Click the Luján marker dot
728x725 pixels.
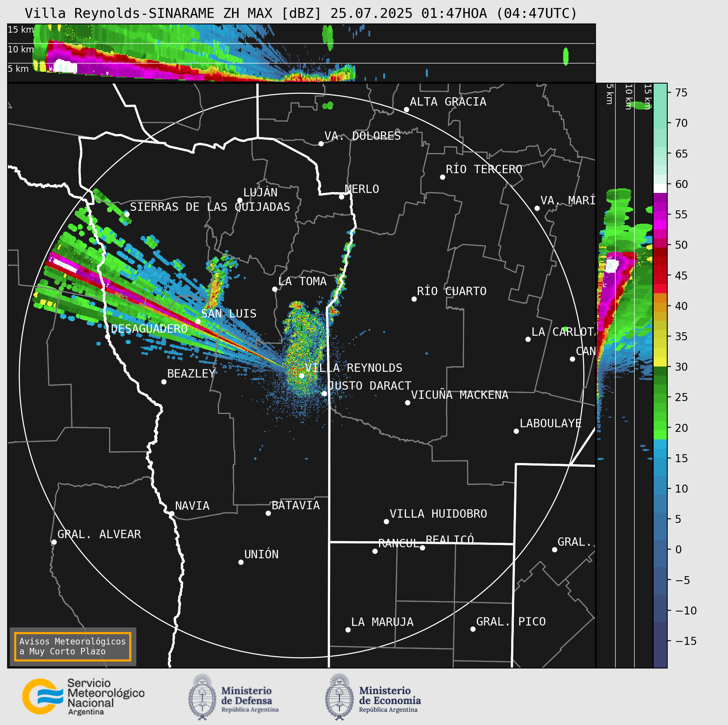tap(240, 200)
